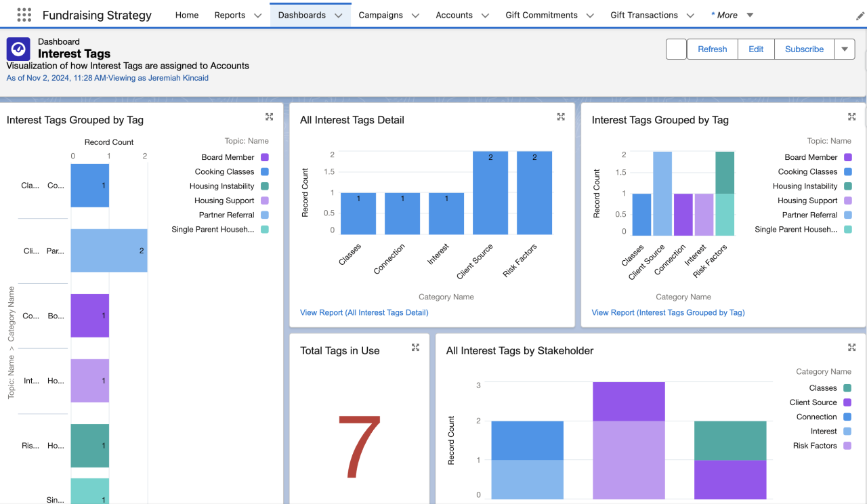Click 'Housing Instability' label in right legend
The image size is (867, 504).
pyautogui.click(x=805, y=186)
